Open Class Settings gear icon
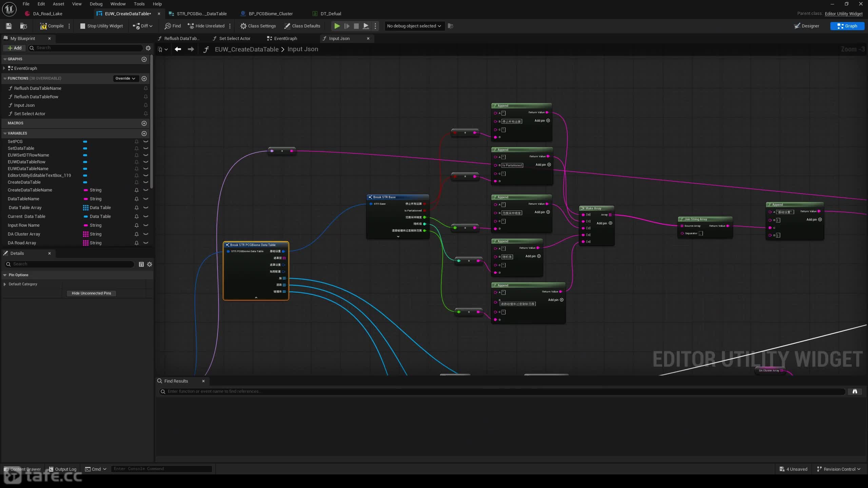The image size is (868, 488). tap(243, 26)
